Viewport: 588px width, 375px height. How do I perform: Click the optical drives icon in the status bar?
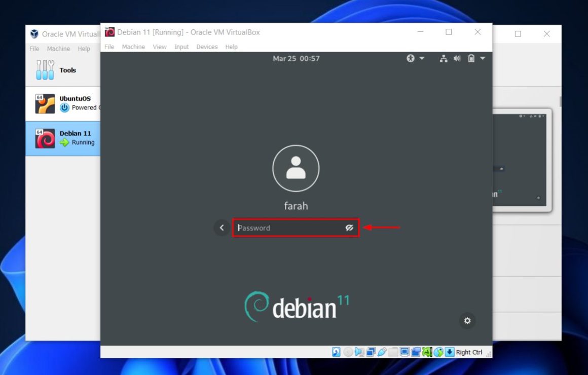[x=348, y=352]
